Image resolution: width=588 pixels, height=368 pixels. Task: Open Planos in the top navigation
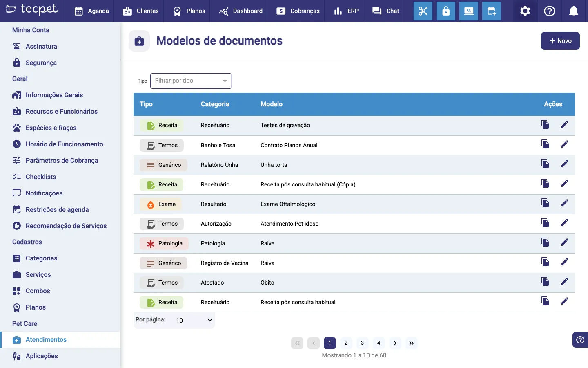189,11
